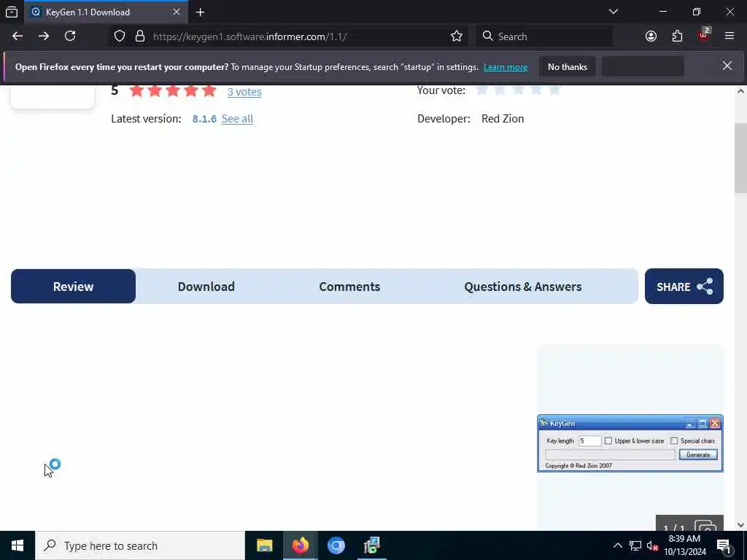Open Windows notification center icon
The image size is (747, 560).
point(724,546)
